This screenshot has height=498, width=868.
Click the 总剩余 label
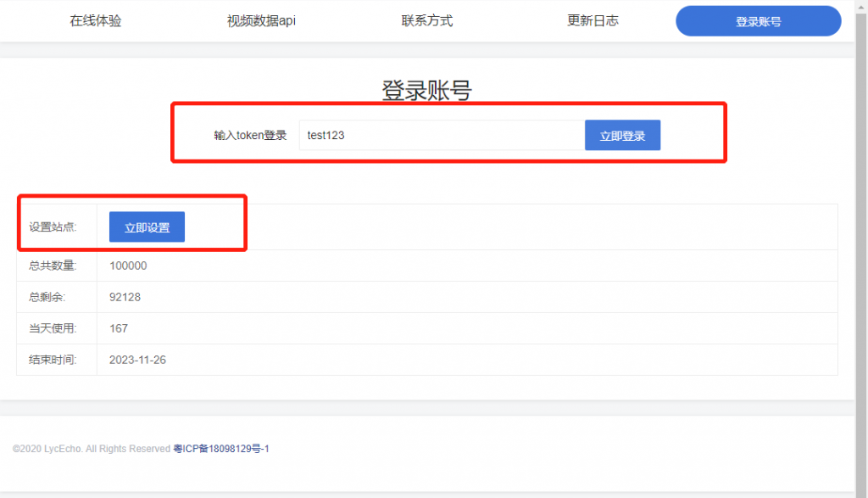pos(47,298)
